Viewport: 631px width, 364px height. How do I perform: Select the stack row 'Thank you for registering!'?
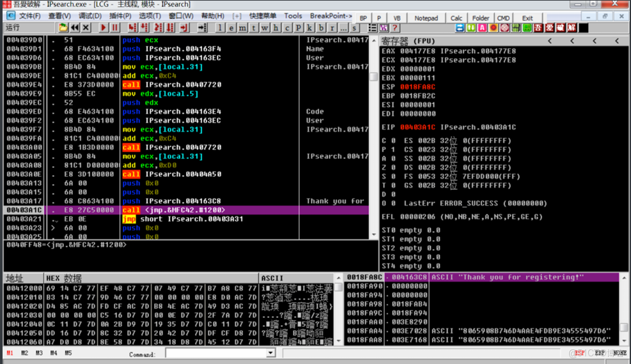[x=483, y=277]
